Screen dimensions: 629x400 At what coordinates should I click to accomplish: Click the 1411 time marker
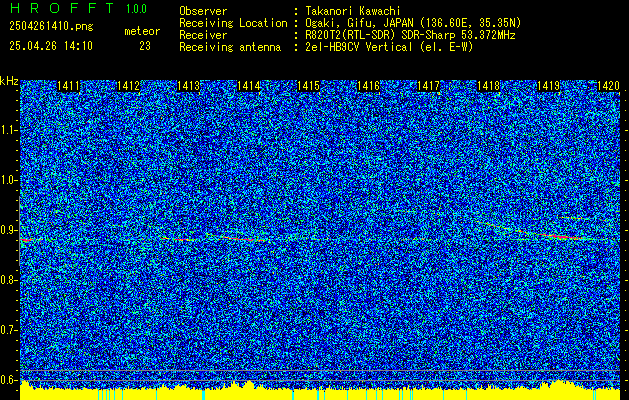(69, 86)
